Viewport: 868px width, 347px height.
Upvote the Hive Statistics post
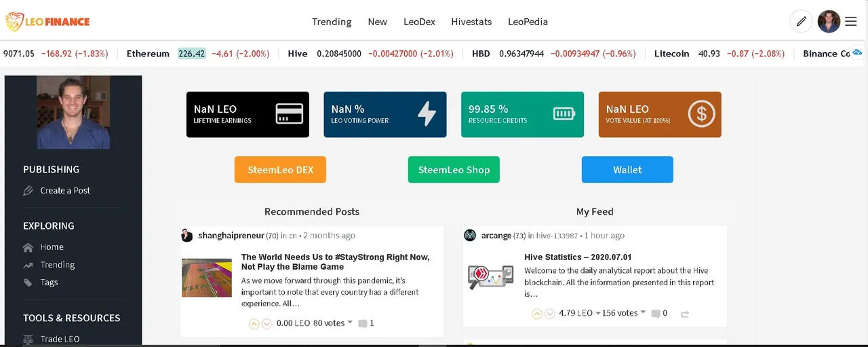(x=536, y=314)
